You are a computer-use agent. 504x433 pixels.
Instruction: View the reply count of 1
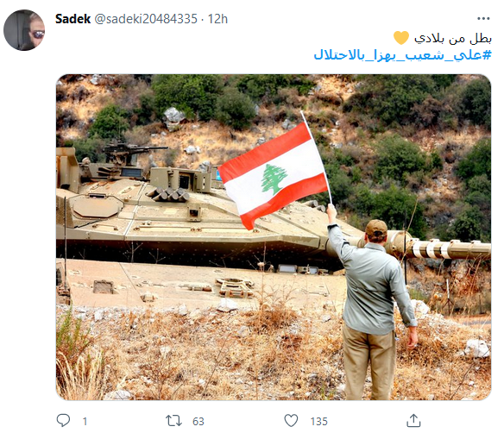pyautogui.click(x=85, y=421)
